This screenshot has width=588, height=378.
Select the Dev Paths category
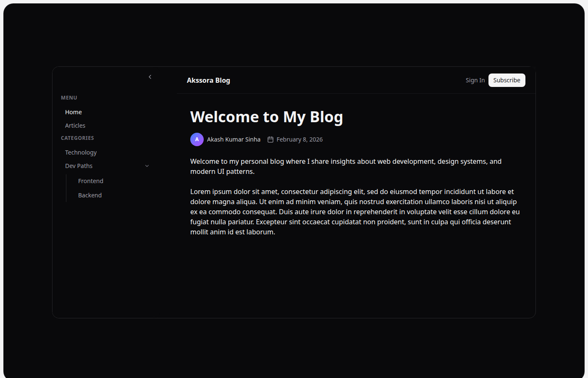click(x=79, y=166)
